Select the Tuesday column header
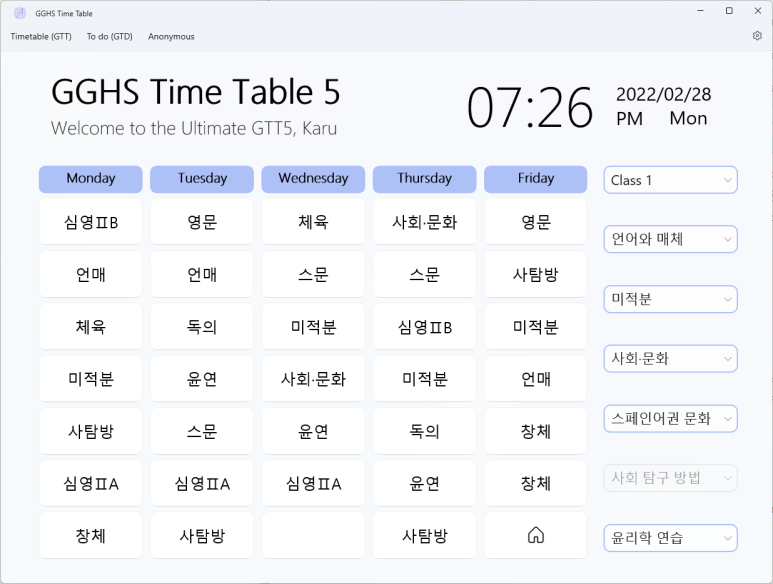Viewport: 773px width, 584px height. (202, 178)
